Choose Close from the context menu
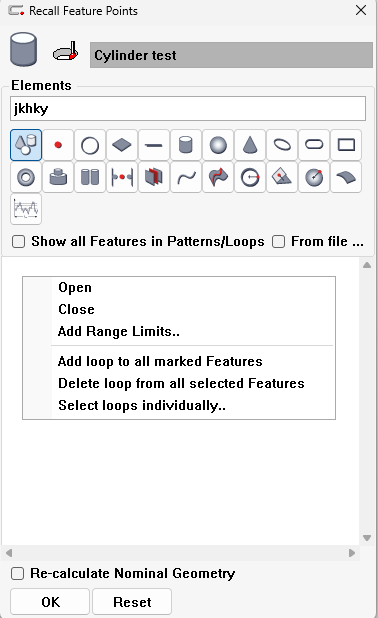This screenshot has width=378, height=618. [76, 309]
